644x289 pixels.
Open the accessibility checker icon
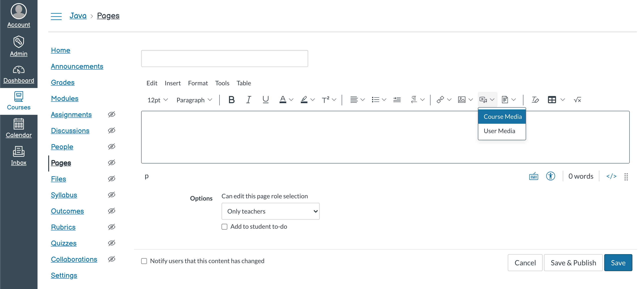(550, 176)
